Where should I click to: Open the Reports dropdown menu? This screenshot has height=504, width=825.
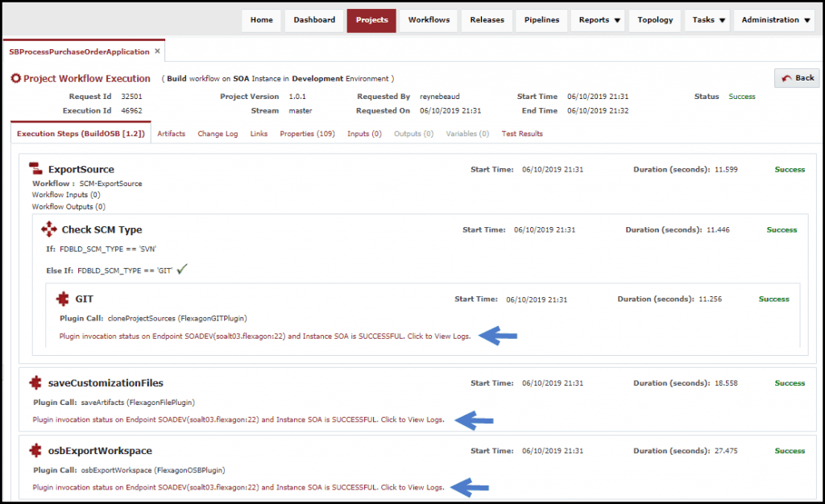click(x=597, y=20)
